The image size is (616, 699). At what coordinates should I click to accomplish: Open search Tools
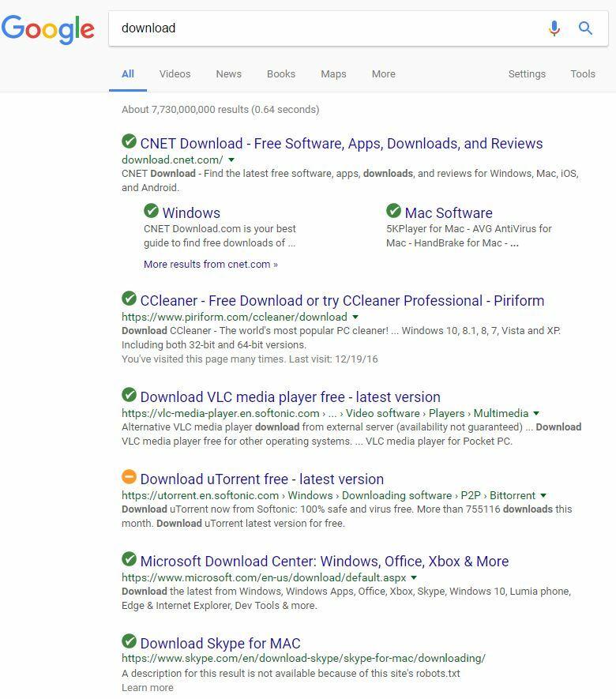click(x=583, y=74)
